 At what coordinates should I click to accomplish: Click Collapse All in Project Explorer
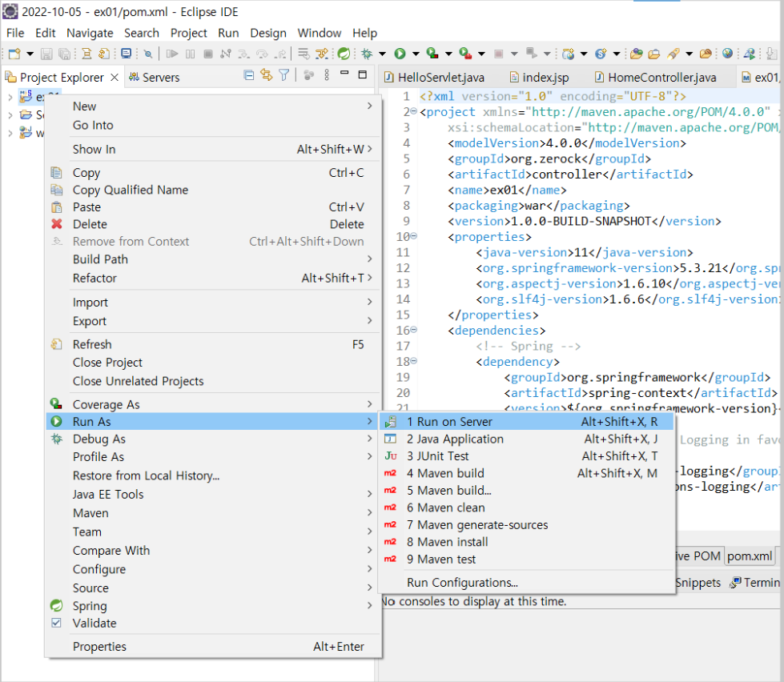(x=248, y=75)
